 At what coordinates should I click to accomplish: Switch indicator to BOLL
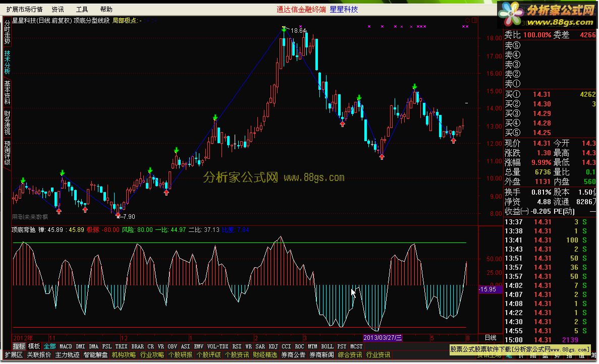[328, 346]
